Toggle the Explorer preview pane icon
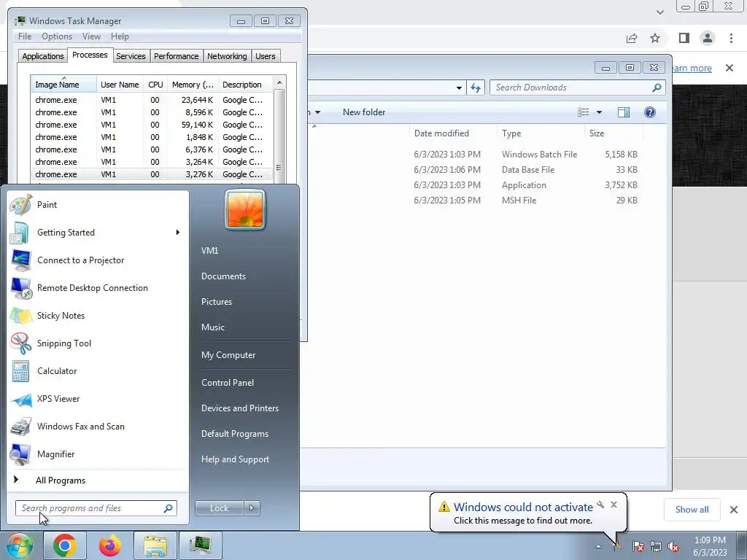The height and width of the screenshot is (560, 747). [623, 112]
